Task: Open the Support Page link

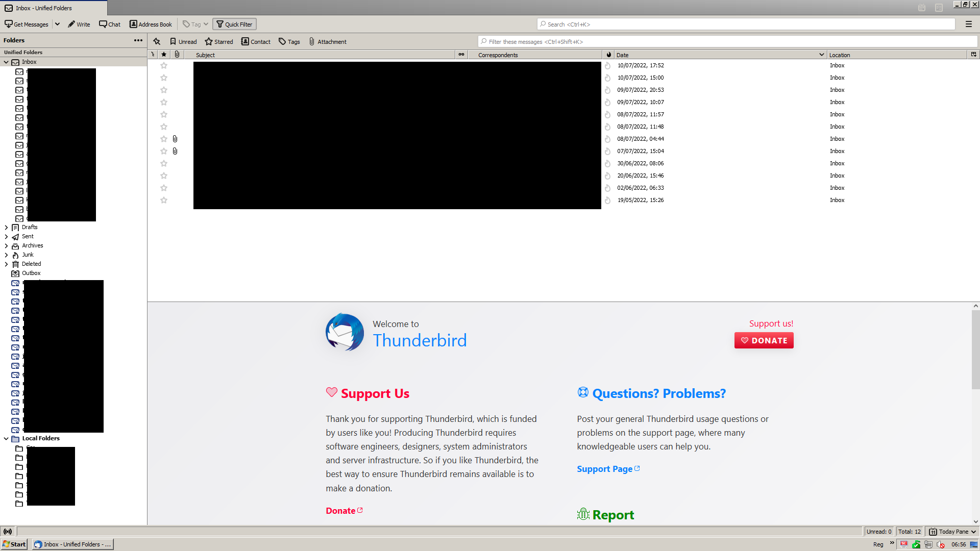Action: (x=605, y=469)
